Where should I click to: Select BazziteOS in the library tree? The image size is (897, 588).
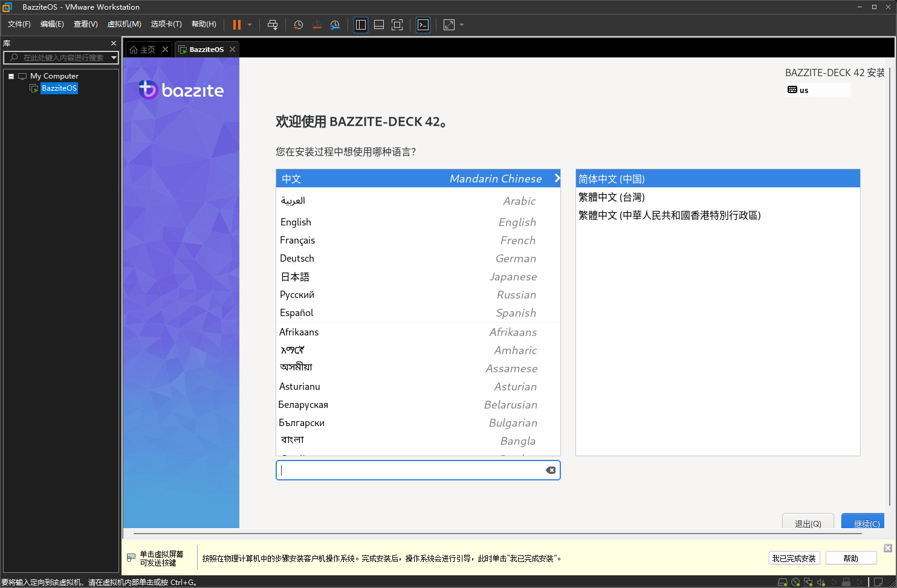point(59,88)
